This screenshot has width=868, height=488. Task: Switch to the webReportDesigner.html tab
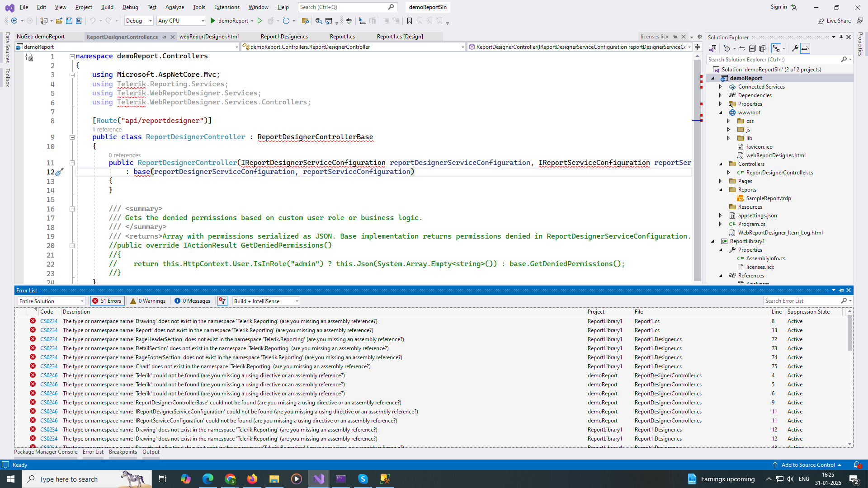click(x=209, y=37)
